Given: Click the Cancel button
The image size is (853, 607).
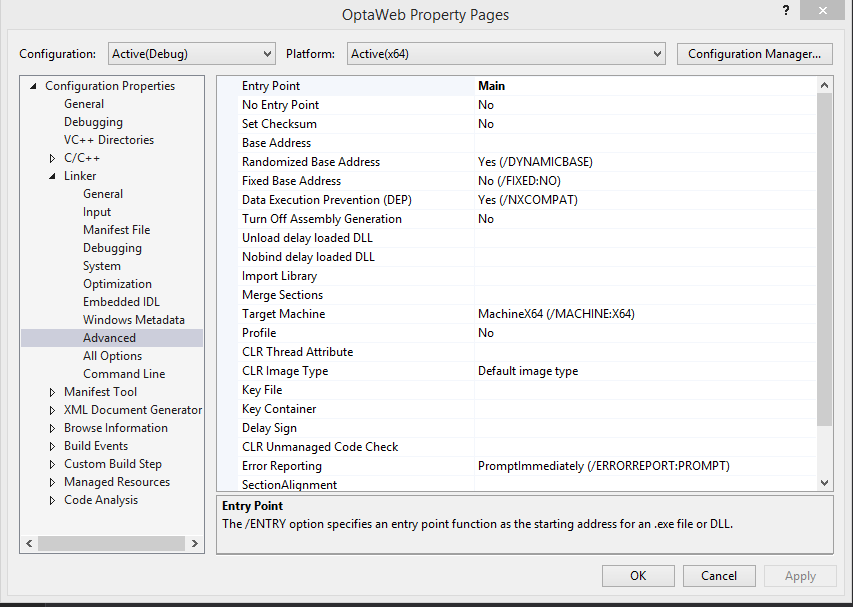Looking at the screenshot, I should click(718, 576).
